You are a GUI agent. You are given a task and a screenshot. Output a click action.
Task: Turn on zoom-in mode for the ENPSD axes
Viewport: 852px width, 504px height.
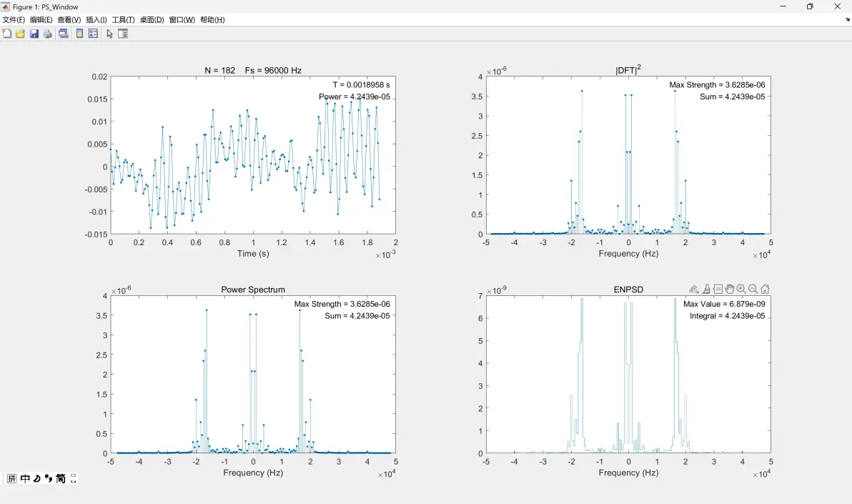[741, 290]
